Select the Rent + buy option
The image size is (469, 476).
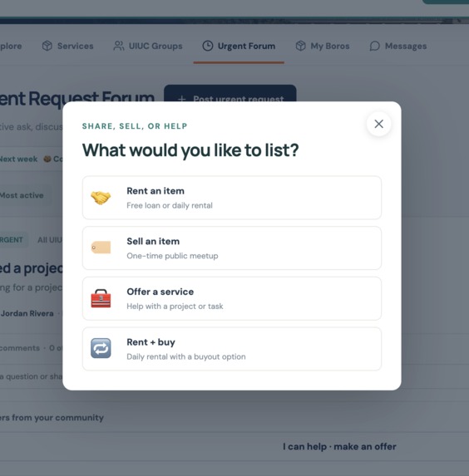(232, 349)
